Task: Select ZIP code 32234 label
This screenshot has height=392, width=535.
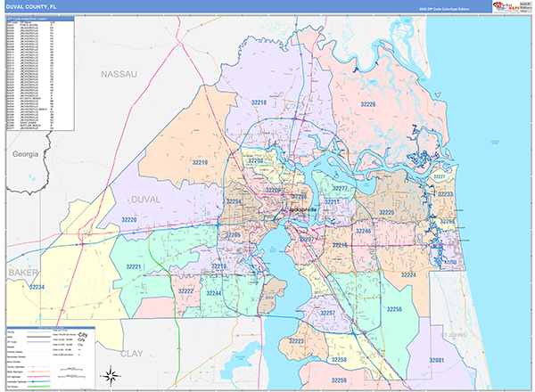Action: 37,287
